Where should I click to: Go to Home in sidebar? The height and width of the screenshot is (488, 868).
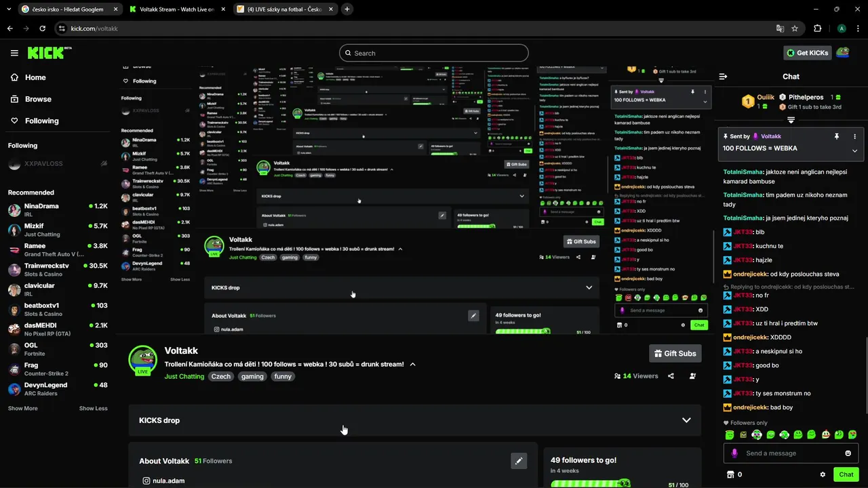pyautogui.click(x=28, y=77)
